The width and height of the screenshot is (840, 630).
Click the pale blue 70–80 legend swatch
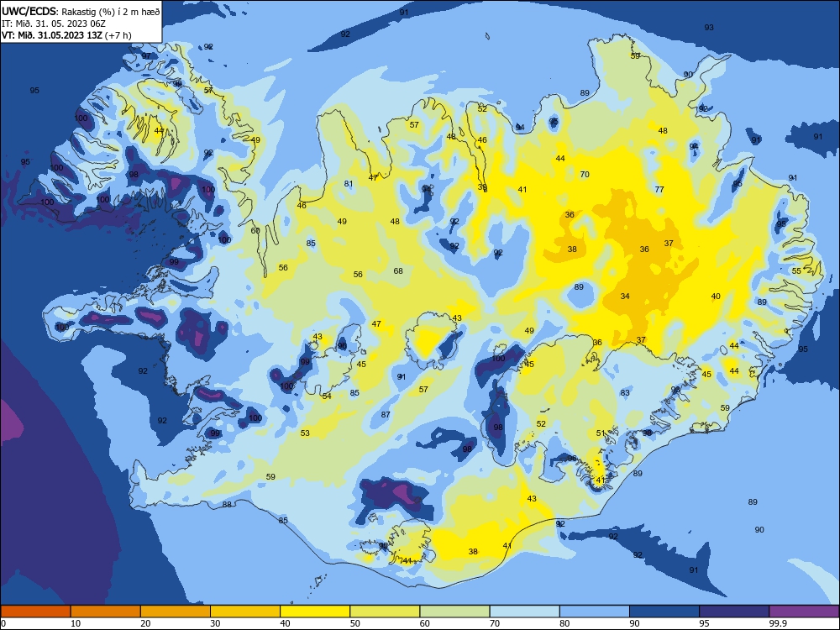tap(524, 612)
